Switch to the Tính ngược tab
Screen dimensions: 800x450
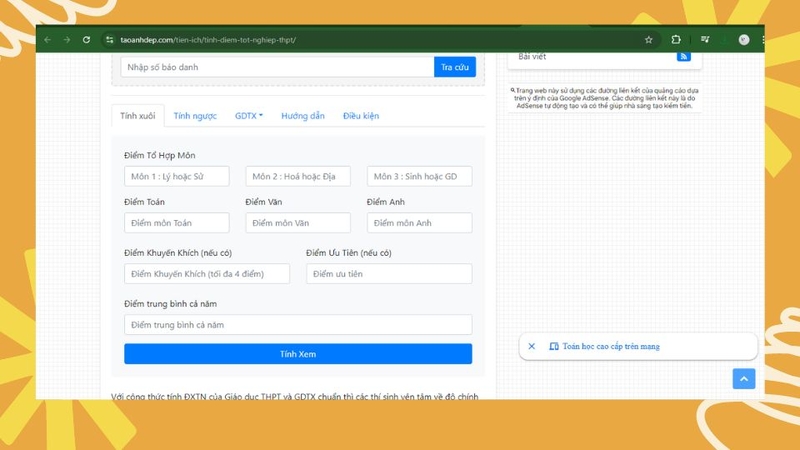(195, 116)
